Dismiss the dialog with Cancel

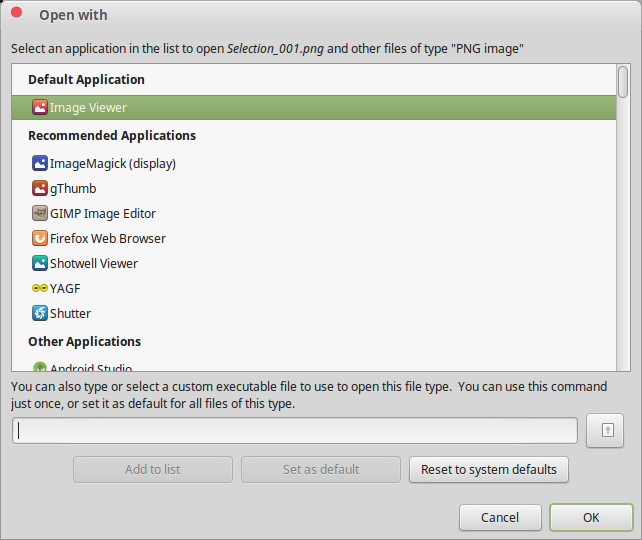tap(500, 517)
